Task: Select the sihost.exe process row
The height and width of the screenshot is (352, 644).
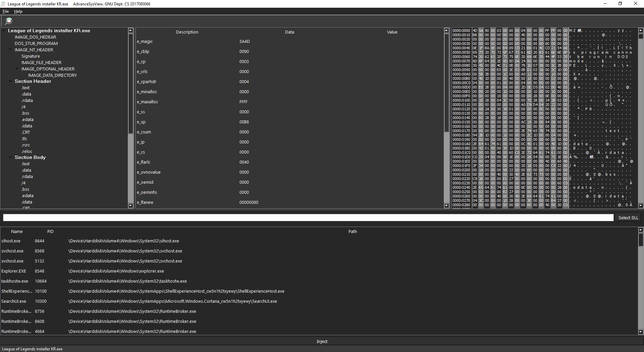Action: 319,241
